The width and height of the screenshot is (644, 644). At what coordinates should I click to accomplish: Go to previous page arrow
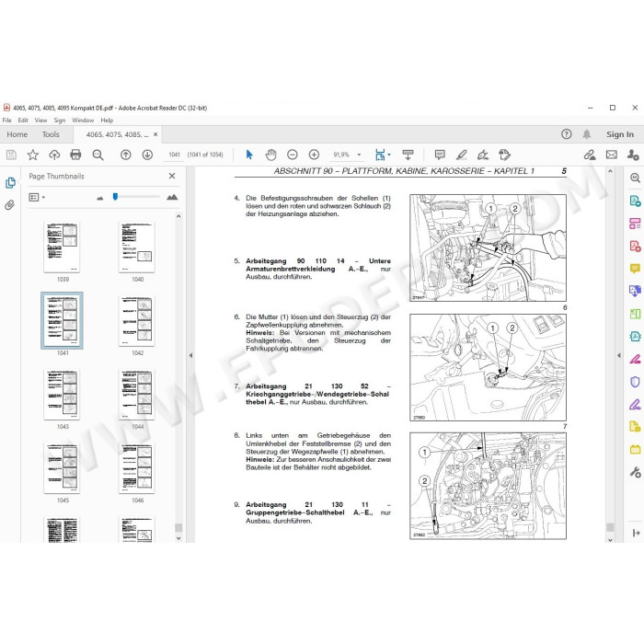(126, 155)
